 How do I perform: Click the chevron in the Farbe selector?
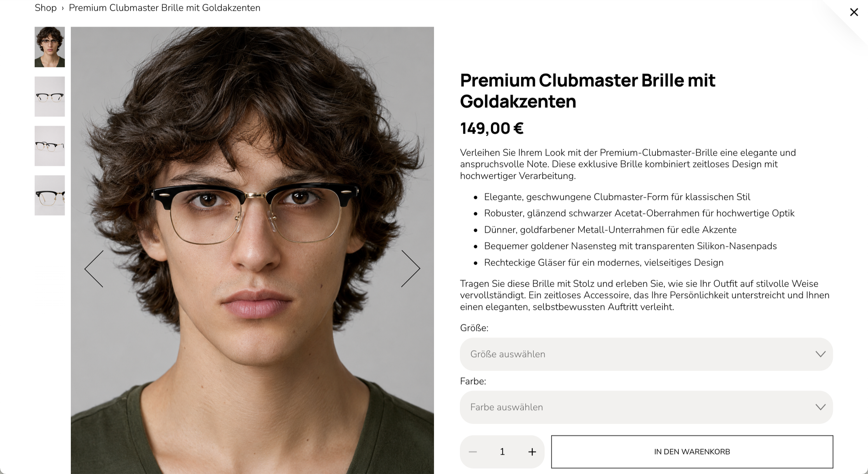click(820, 407)
